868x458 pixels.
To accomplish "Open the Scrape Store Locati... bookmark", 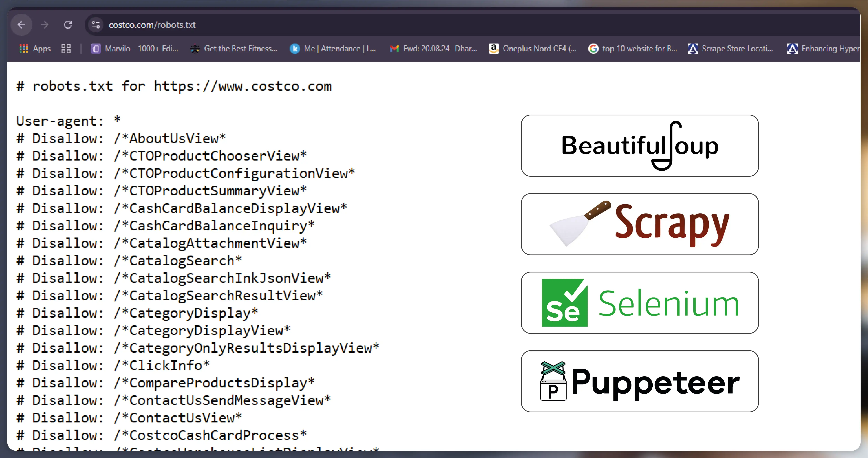I will 731,49.
